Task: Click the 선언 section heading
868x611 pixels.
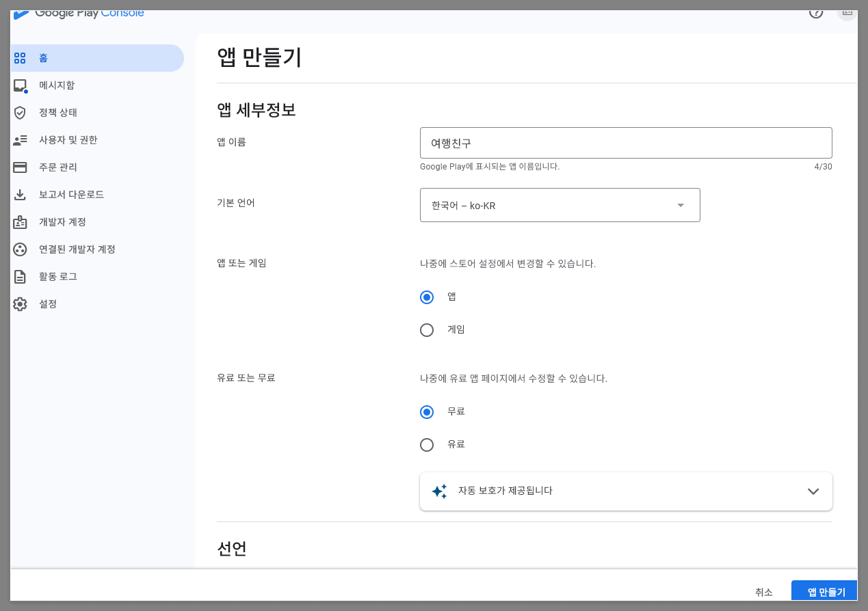Action: (x=232, y=548)
